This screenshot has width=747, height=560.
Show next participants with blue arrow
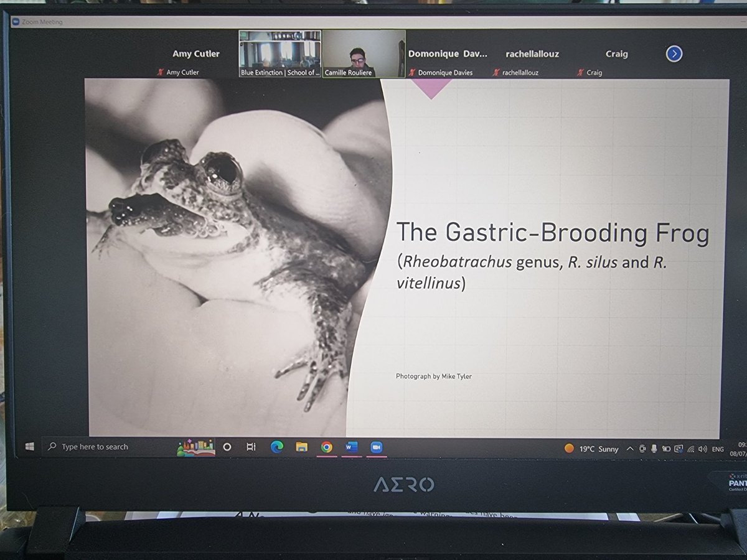[x=674, y=54]
